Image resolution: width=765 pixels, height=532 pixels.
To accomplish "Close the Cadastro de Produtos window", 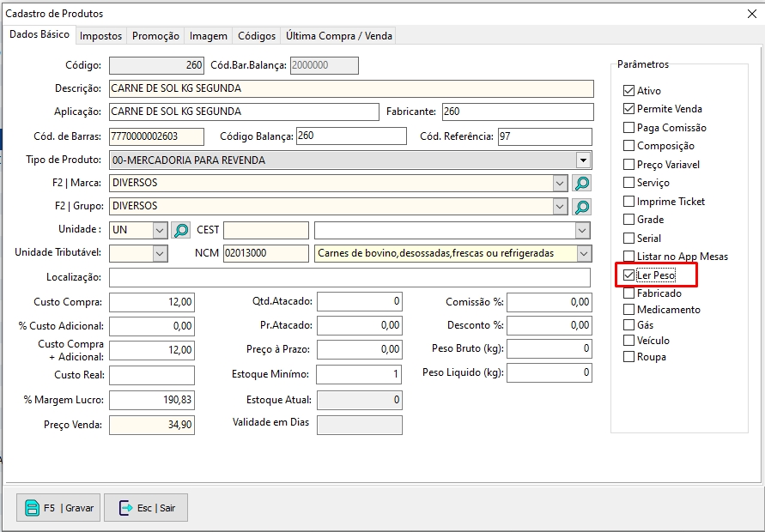I will tap(752, 13).
